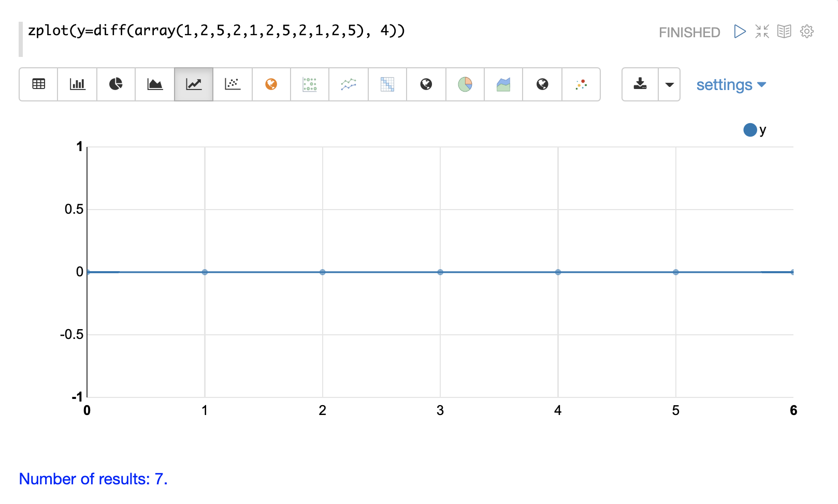Switch to table view
The width and height of the screenshot is (838, 504).
[x=38, y=84]
